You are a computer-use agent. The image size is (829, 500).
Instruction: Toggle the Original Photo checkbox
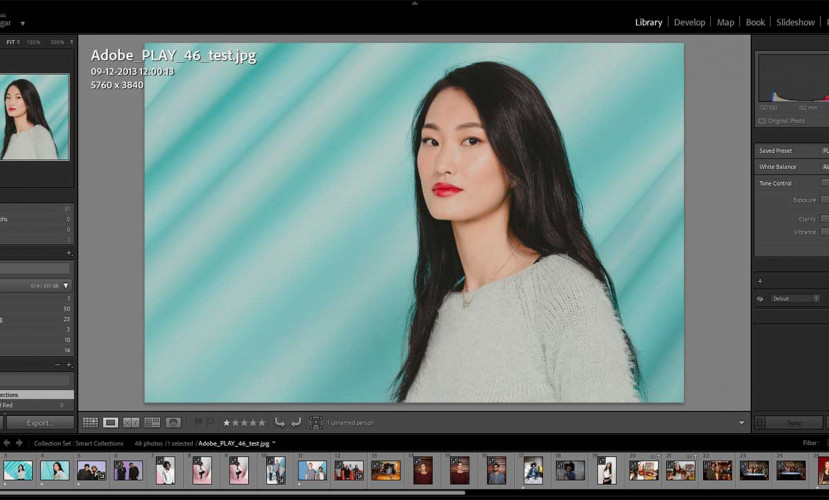[x=762, y=121]
